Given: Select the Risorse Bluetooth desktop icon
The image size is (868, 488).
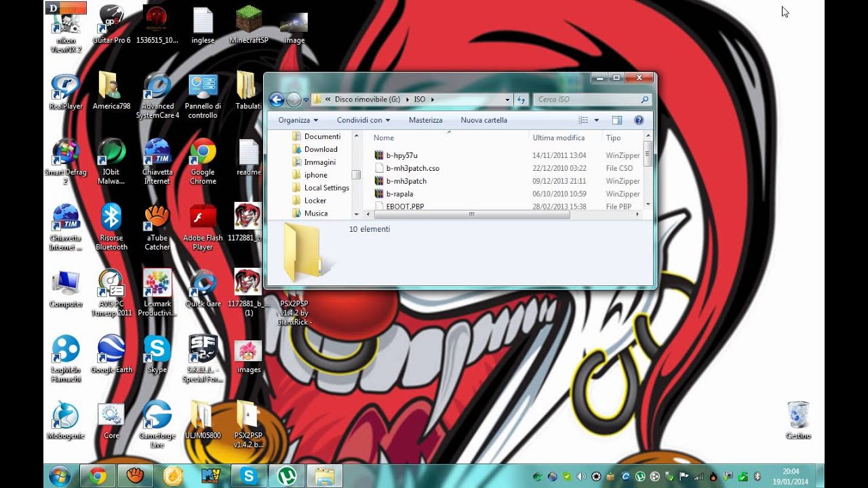Looking at the screenshot, I should [112, 227].
